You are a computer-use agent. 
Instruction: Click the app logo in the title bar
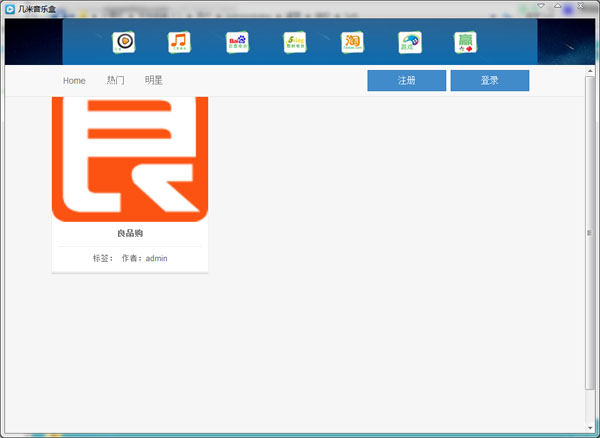[x=9, y=8]
